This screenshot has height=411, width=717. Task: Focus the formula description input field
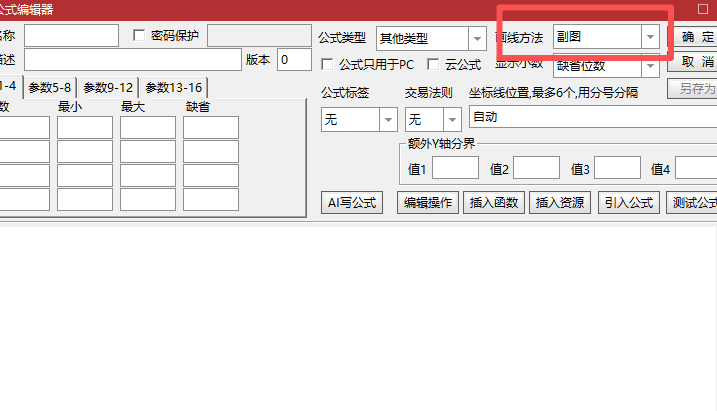pos(133,59)
